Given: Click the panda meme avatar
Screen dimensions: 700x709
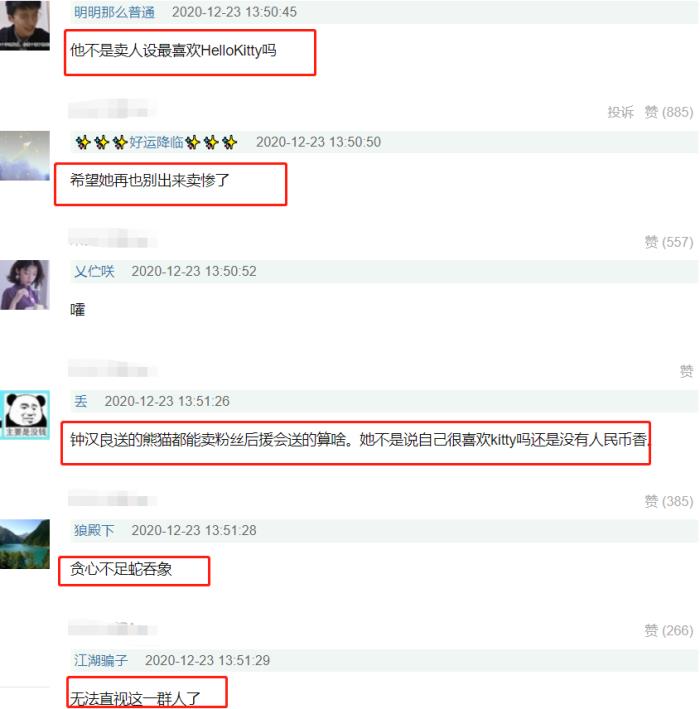Looking at the screenshot, I should coord(24,415).
